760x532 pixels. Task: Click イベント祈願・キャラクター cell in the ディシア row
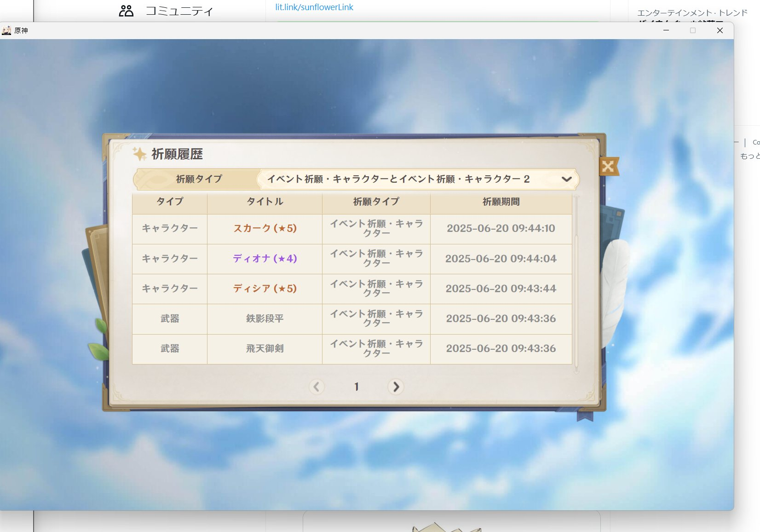[x=376, y=289]
